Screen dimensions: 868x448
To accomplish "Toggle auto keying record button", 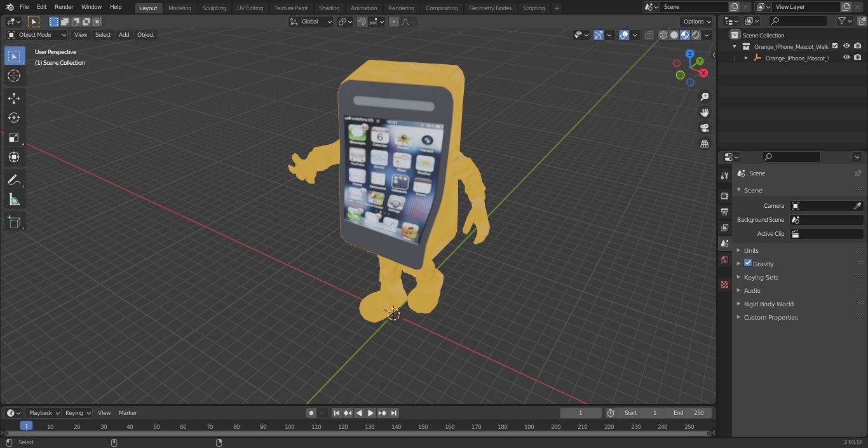I will 311,413.
